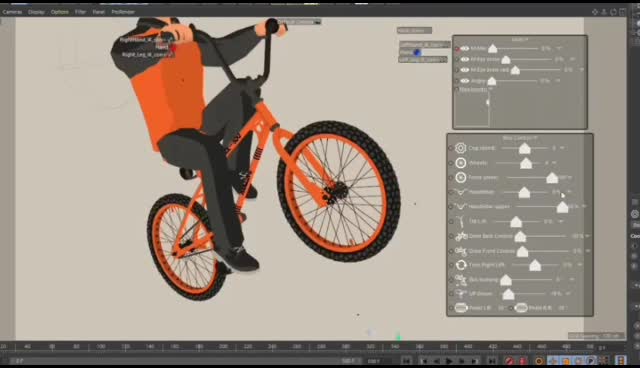640x368 pixels.
Task: Click frame 200 on the timeline ruler
Action: (223, 347)
